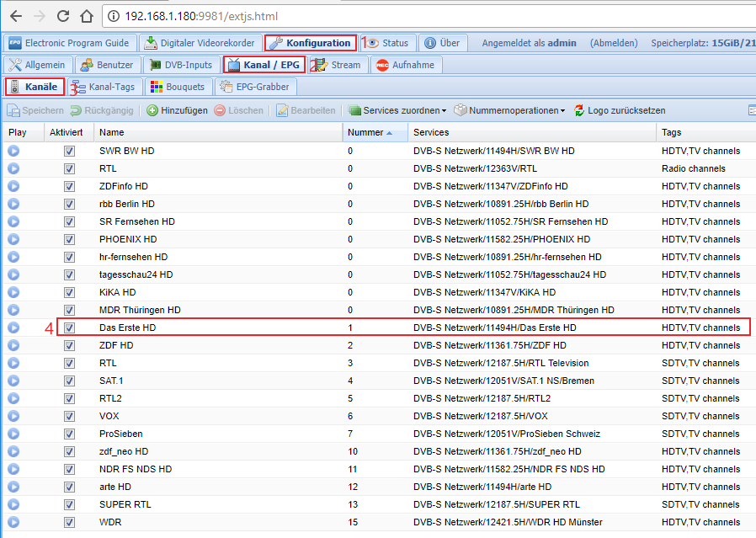The width and height of the screenshot is (756, 538).
Task: Sort by Tags column header
Action: click(705, 132)
